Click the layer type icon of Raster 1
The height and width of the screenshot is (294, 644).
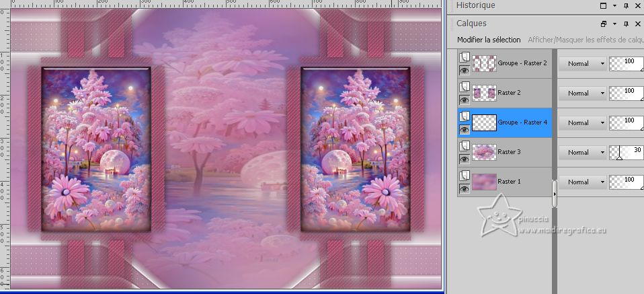(x=464, y=175)
